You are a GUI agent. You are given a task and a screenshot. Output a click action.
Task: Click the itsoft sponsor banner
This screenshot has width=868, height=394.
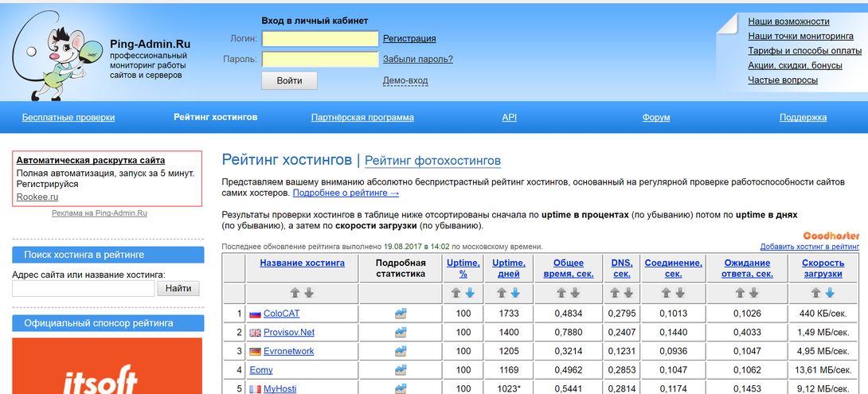[x=108, y=366]
